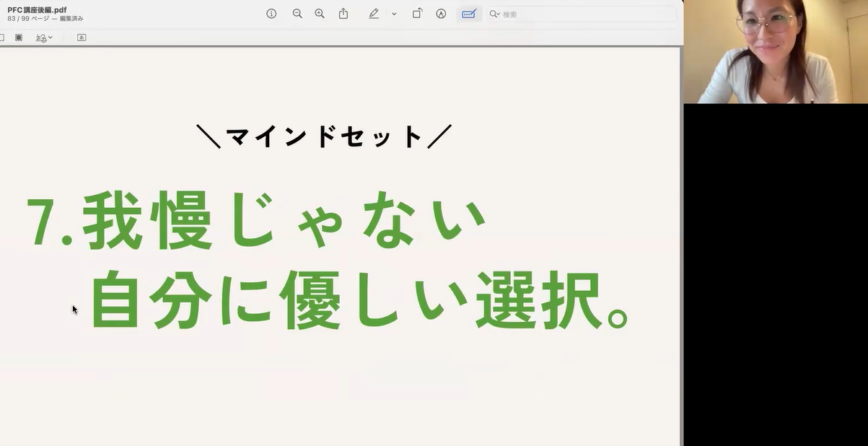Select the rectangular selection tool

[2, 38]
